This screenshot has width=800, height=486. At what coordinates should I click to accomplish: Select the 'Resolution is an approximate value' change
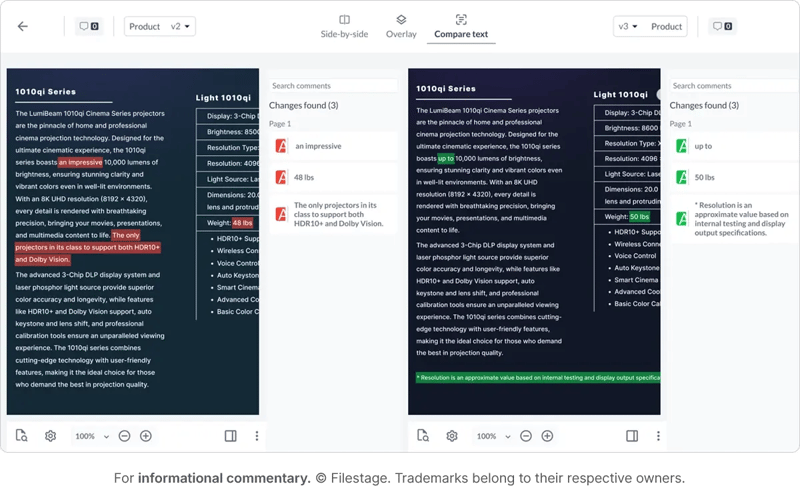click(x=734, y=219)
